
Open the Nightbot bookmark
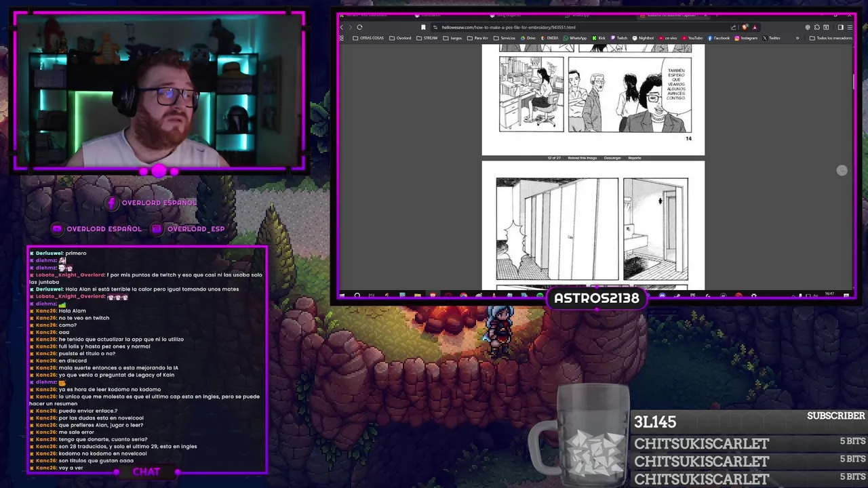click(x=643, y=38)
